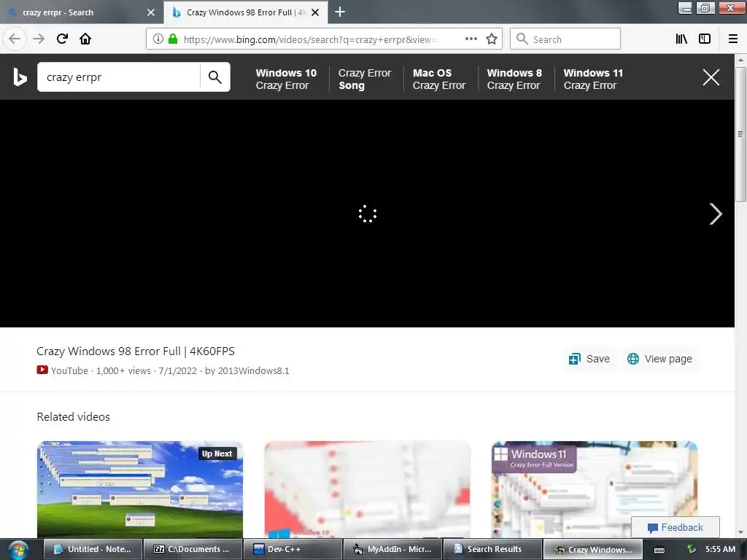Switch to crazy errpr - Search tab
Screen dimensions: 747x560
coord(81,12)
